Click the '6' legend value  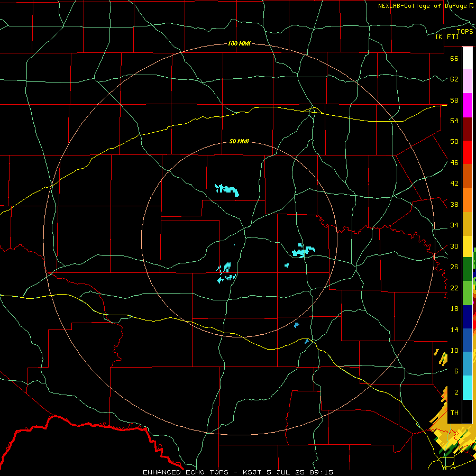[x=456, y=371]
